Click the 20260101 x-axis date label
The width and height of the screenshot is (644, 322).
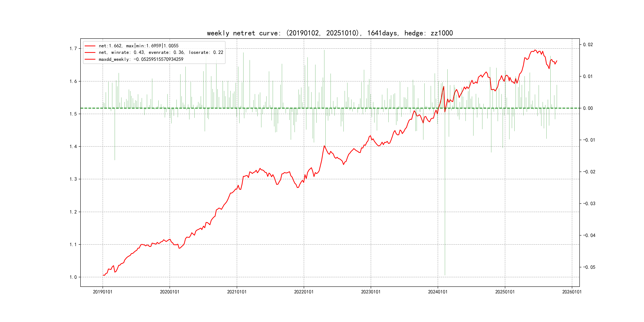pos(572,292)
